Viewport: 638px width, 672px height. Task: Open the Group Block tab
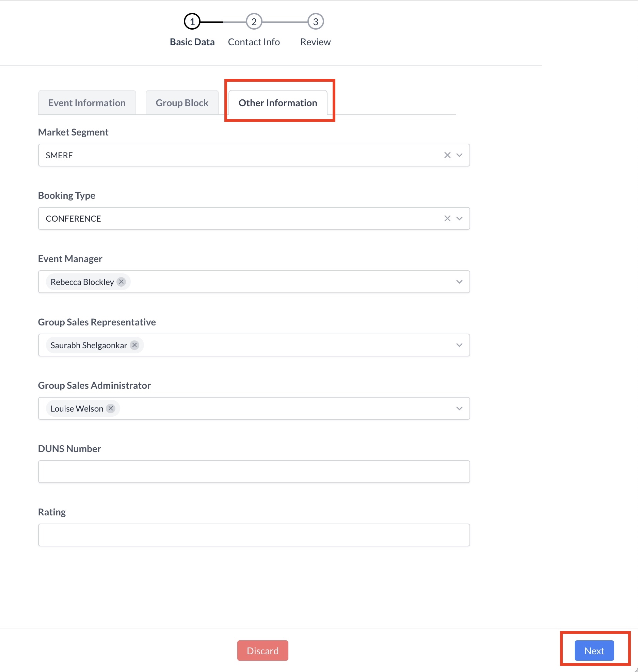[x=182, y=103]
